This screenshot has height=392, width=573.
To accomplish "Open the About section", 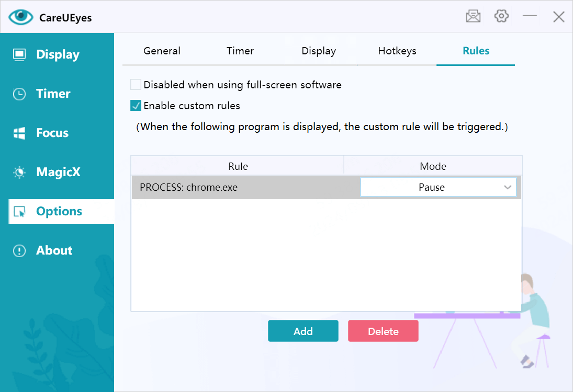I will tap(57, 250).
